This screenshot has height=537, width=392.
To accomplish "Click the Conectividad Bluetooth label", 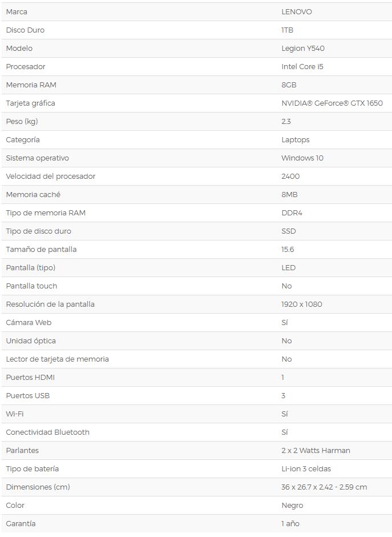I will pyautogui.click(x=47, y=432).
